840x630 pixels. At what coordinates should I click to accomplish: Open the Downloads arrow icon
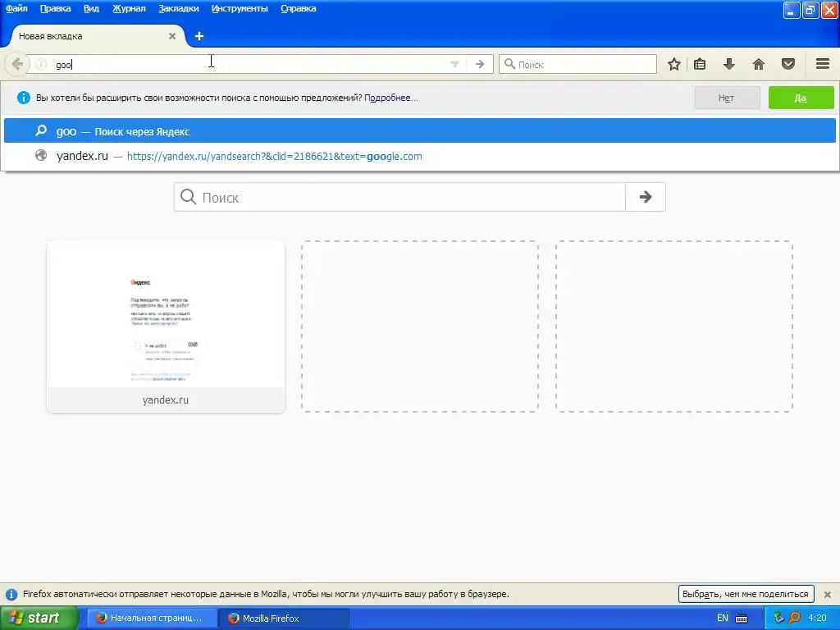[729, 64]
